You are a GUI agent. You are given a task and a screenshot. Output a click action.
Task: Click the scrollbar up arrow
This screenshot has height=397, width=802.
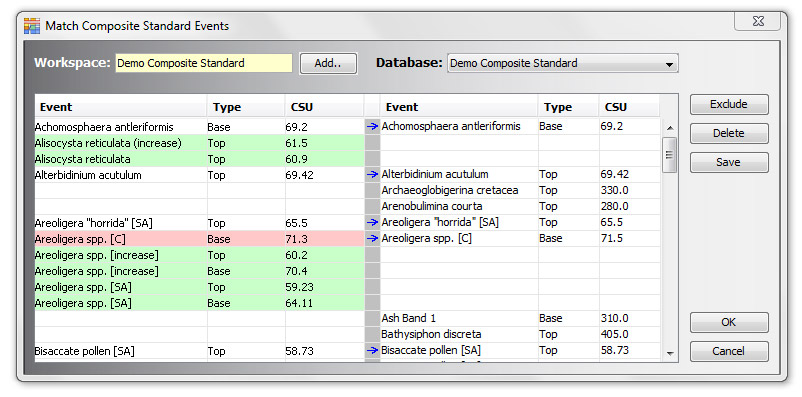[x=670, y=128]
